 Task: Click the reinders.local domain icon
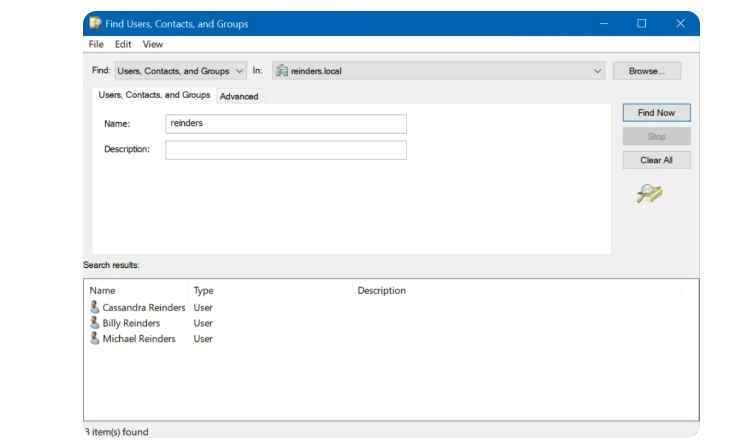[x=282, y=71]
